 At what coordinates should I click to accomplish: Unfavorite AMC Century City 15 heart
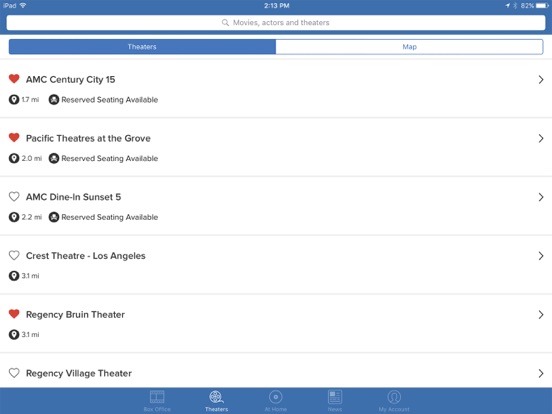[x=14, y=79]
